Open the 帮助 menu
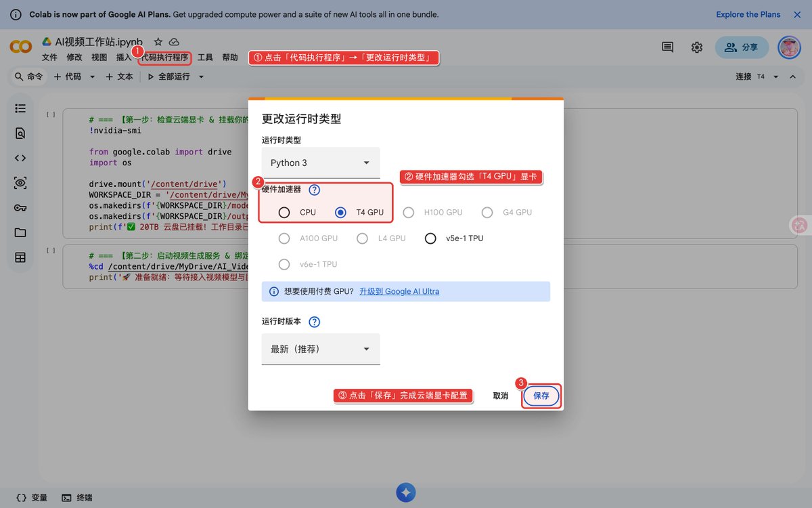812x508 pixels. (230, 58)
